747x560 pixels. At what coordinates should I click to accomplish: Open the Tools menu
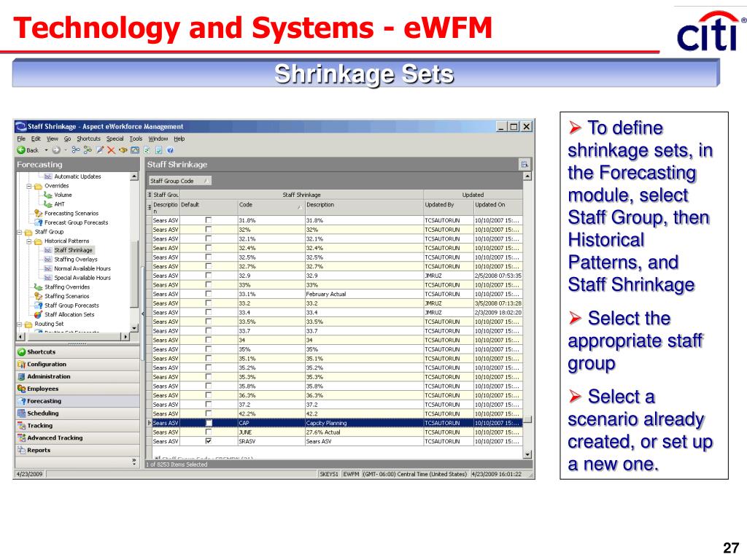click(136, 139)
